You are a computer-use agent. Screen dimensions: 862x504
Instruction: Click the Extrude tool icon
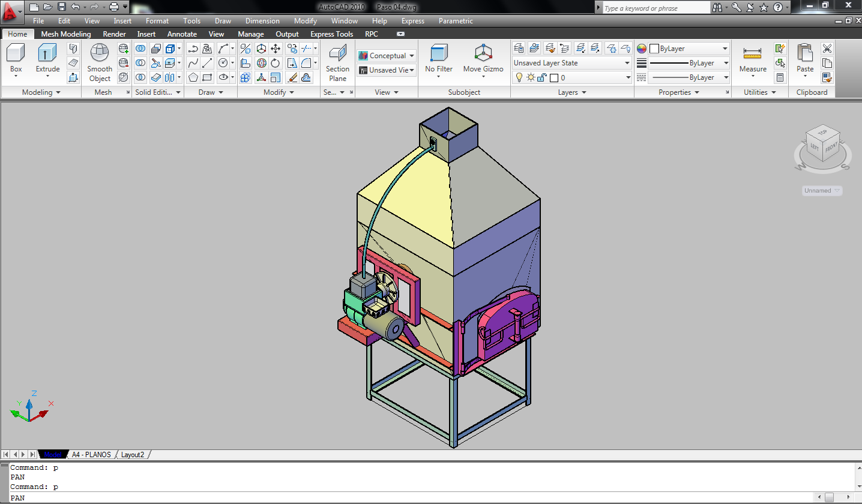(x=47, y=53)
